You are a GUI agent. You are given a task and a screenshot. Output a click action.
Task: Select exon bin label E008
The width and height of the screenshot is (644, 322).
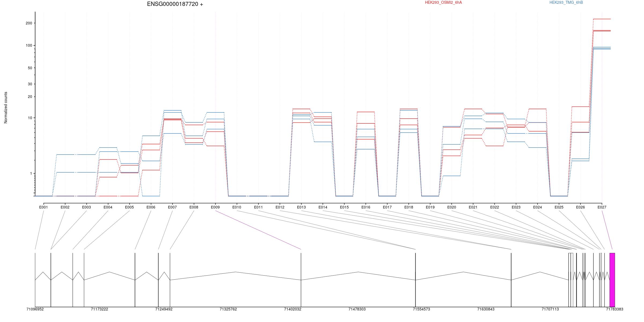pyautogui.click(x=194, y=207)
